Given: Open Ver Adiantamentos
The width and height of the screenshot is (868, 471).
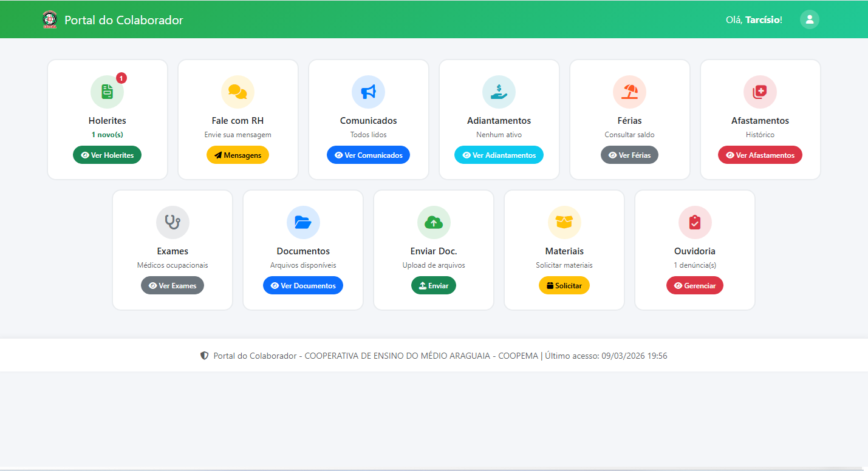Looking at the screenshot, I should [x=499, y=155].
